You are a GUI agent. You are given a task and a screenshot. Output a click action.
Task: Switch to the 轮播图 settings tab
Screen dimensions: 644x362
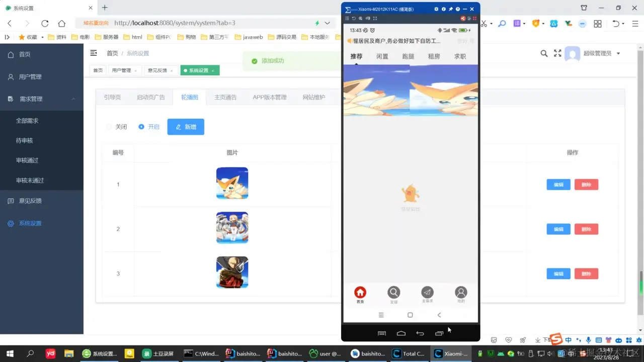click(190, 97)
